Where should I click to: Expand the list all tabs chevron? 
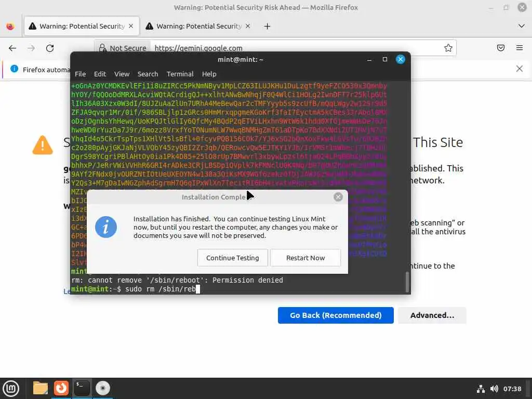click(x=522, y=26)
